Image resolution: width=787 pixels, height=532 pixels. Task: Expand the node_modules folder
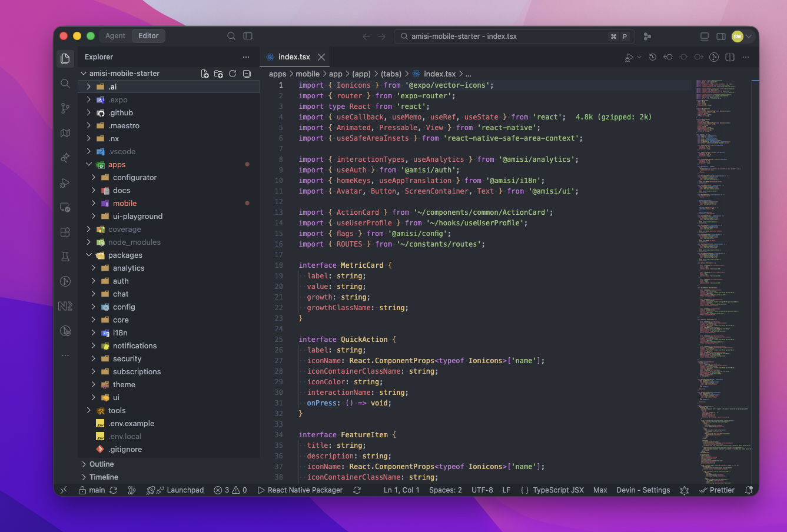168,242
